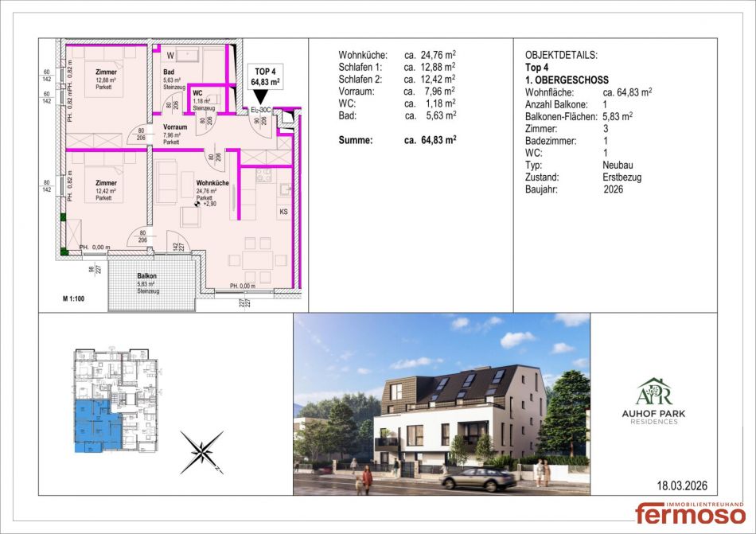Click the KS fridge symbol in the kitchen

283,212
